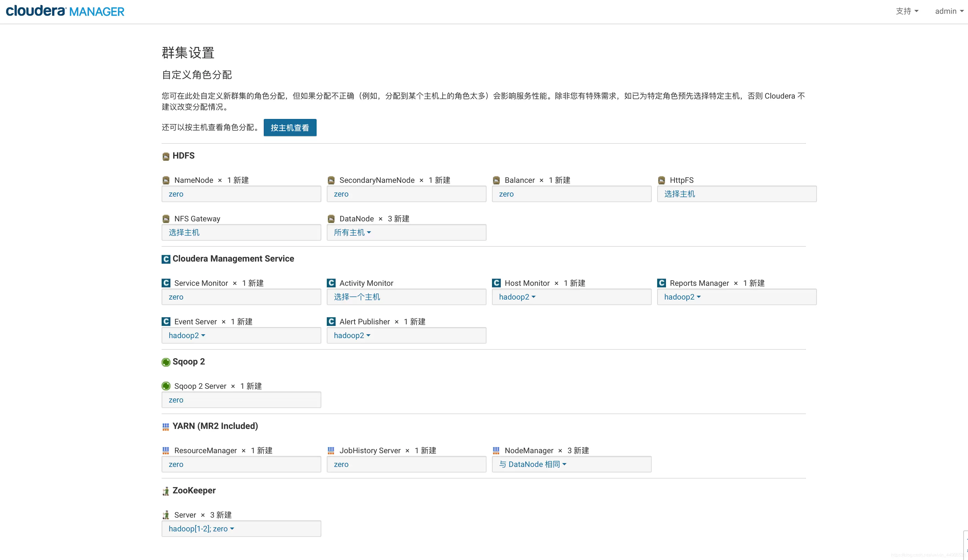Click the ResourceManager role icon
Screen dimensions: 968x560
click(166, 450)
